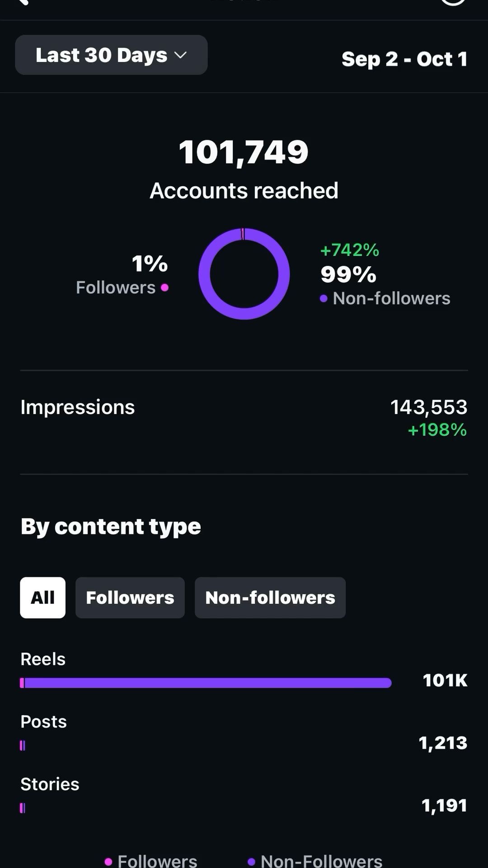Open the Last 30 Days date range dropdown

coord(111,55)
